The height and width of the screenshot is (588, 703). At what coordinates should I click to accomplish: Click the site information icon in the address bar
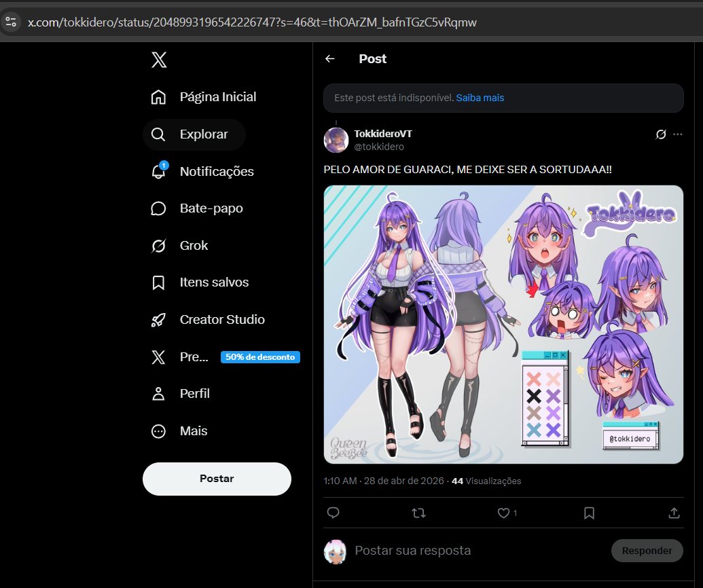pyautogui.click(x=11, y=22)
